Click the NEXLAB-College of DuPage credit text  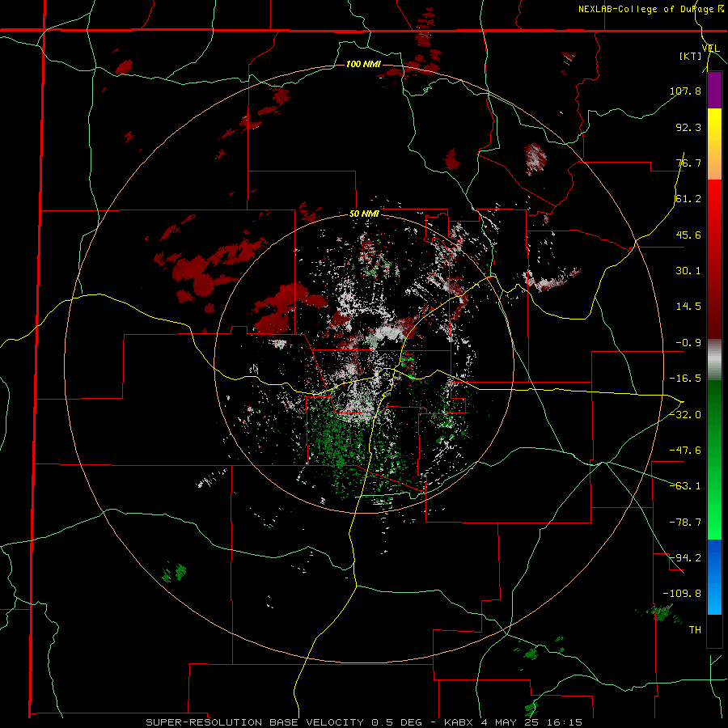(651, 9)
